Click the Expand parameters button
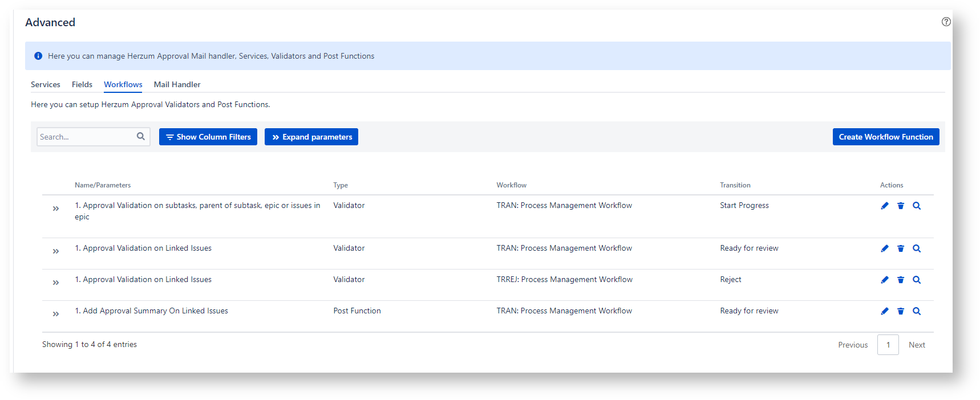 pyautogui.click(x=311, y=137)
